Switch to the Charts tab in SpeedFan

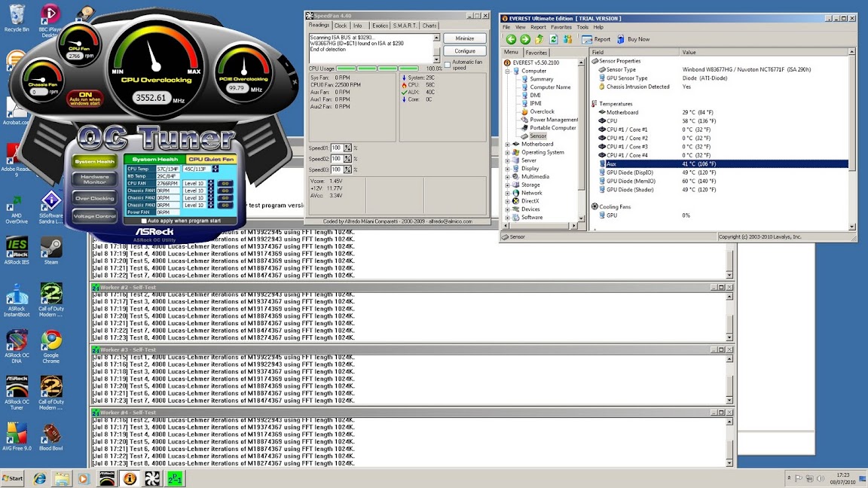coord(429,26)
